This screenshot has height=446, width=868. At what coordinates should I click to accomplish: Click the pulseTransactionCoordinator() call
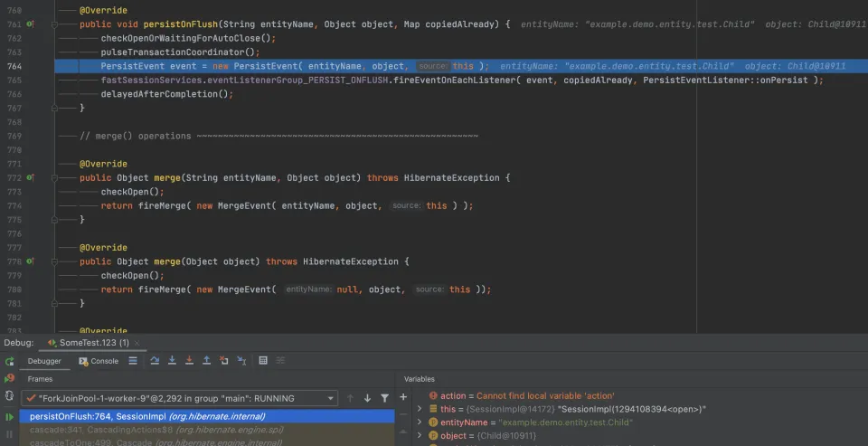coord(180,52)
